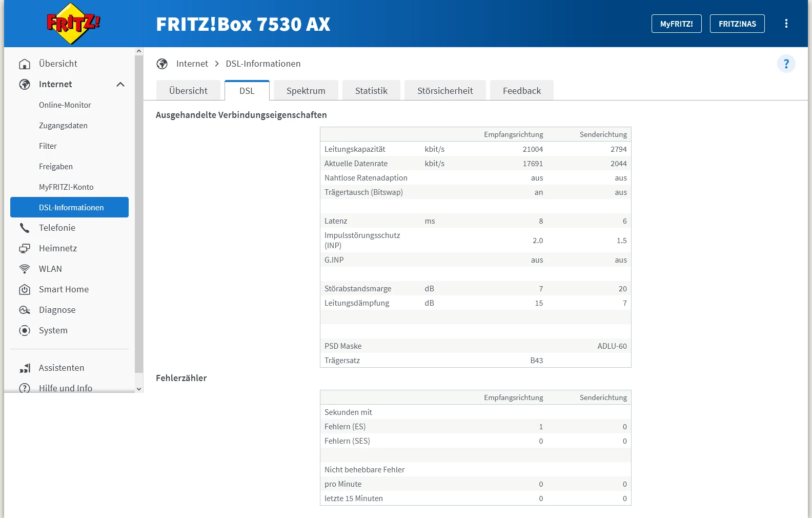
Task: Click the sidebar scrollbar thumb
Action: 139,214
